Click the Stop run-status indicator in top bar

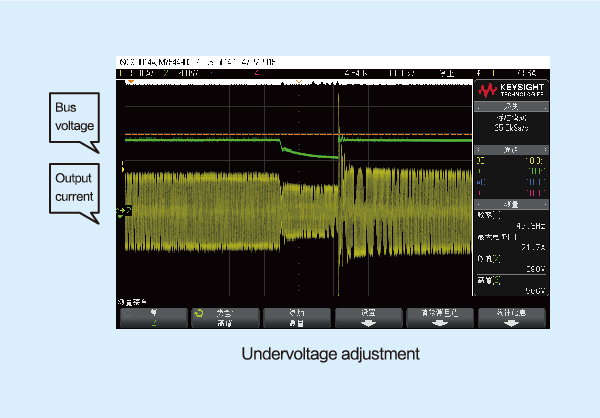coord(447,73)
